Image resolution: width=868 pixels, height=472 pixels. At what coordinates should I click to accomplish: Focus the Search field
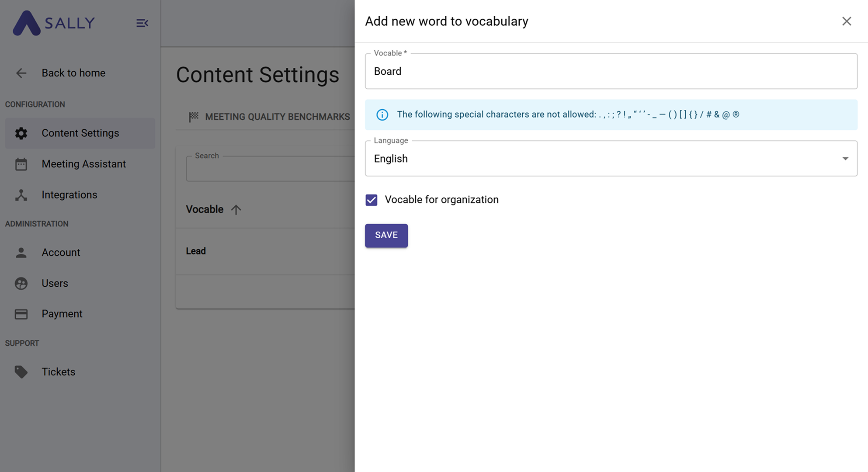(x=270, y=169)
